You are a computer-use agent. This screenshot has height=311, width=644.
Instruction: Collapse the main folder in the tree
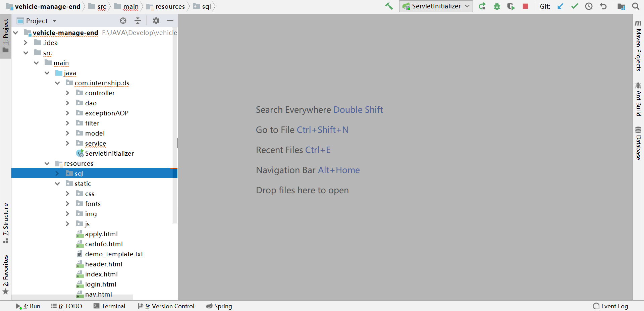point(36,63)
